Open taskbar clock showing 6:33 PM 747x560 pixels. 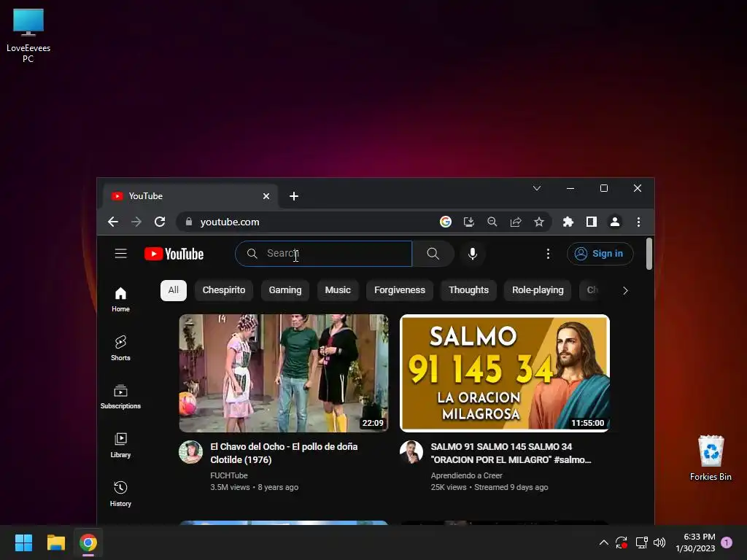tap(695, 542)
